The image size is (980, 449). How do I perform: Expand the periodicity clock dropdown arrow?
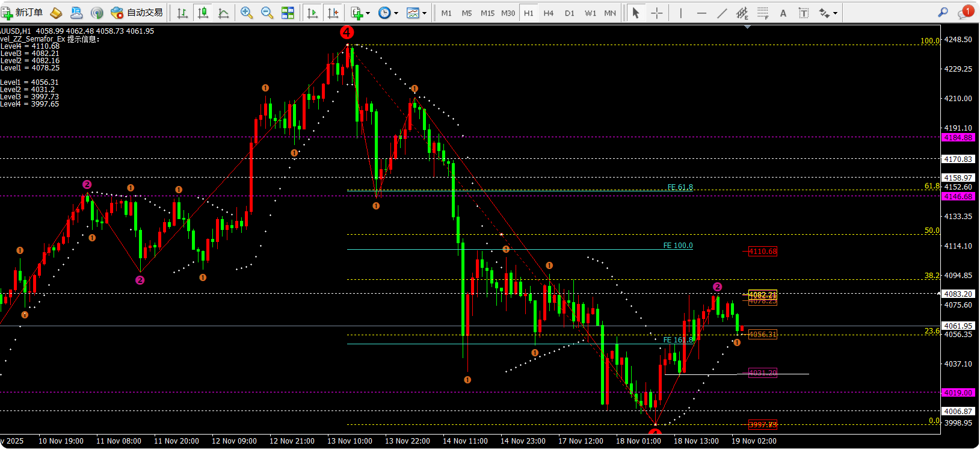click(x=396, y=13)
